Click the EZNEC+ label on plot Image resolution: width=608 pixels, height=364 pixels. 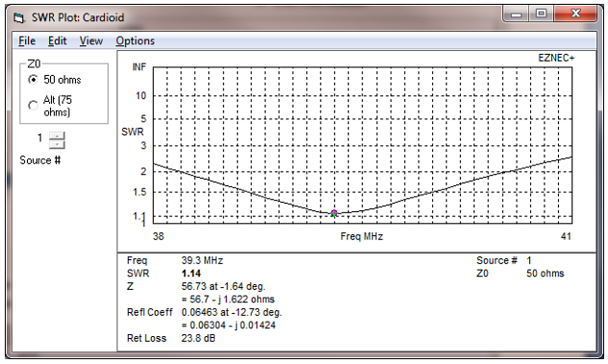[556, 59]
